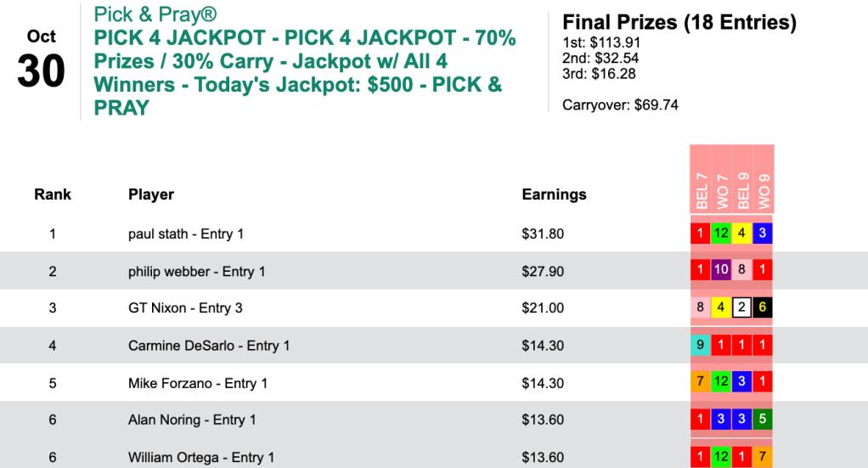Select philip webber - Entry 1 player name
Image resolution: width=868 pixels, height=468 pixels.
pyautogui.click(x=197, y=271)
